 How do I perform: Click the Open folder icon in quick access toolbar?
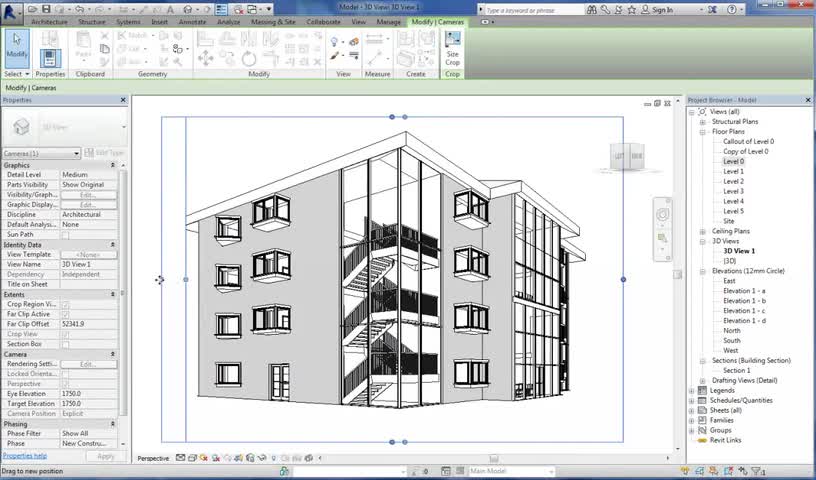[x=33, y=9]
